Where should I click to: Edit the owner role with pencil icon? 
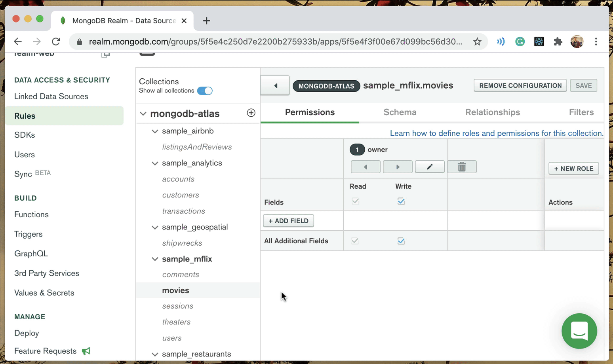[430, 167]
